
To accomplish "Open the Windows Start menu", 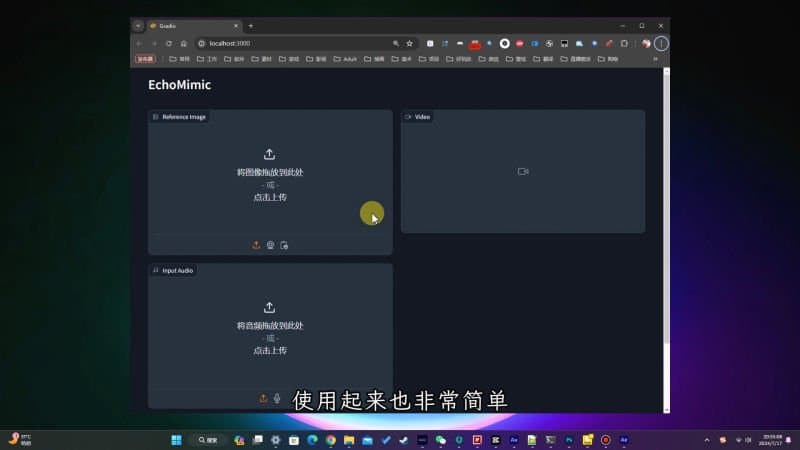I will 177,440.
